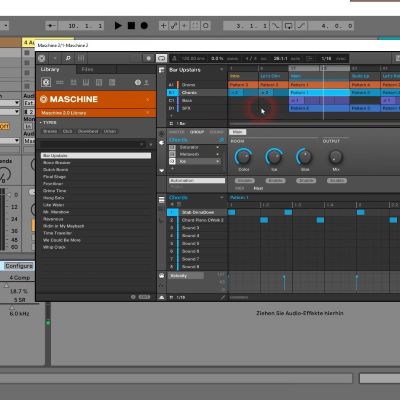Switch to the Files tab
The width and height of the screenshot is (400, 400).
pos(87,69)
